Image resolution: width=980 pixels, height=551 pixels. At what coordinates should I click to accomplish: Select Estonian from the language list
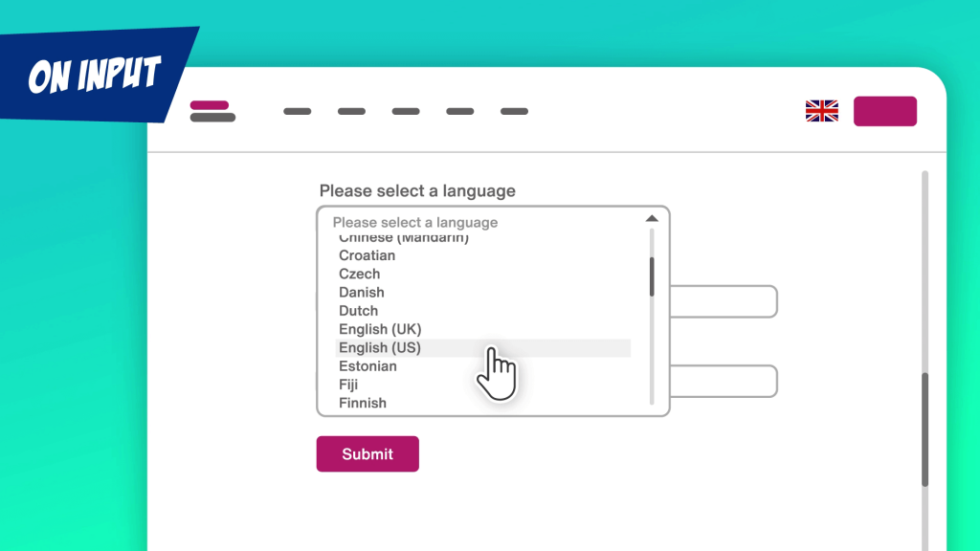(367, 366)
